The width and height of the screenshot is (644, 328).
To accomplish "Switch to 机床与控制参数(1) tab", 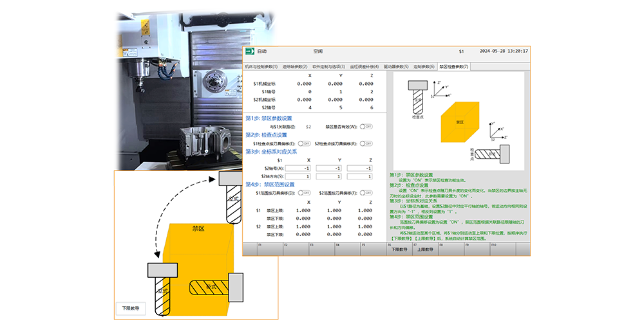I will click(x=261, y=66).
